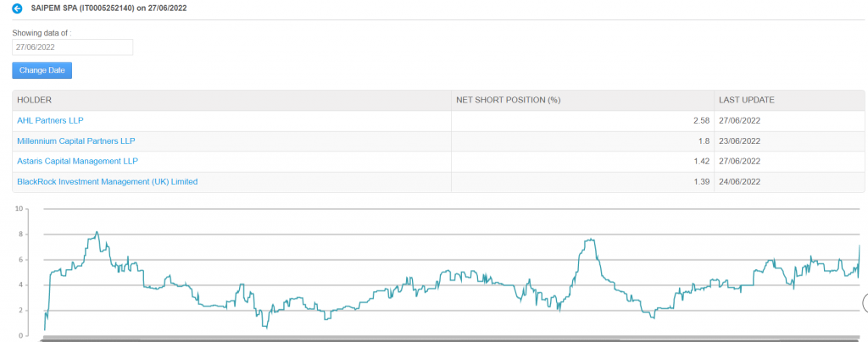The height and width of the screenshot is (342, 868).
Task: Click the chart y-axis label 8
Action: pos(20,234)
